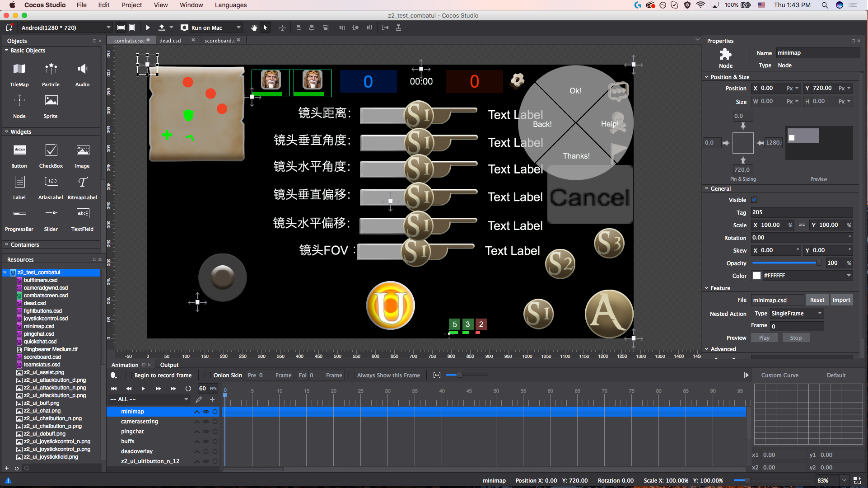Pick the CheckBox widget icon
Screen dimensions: 868x488
51,150
